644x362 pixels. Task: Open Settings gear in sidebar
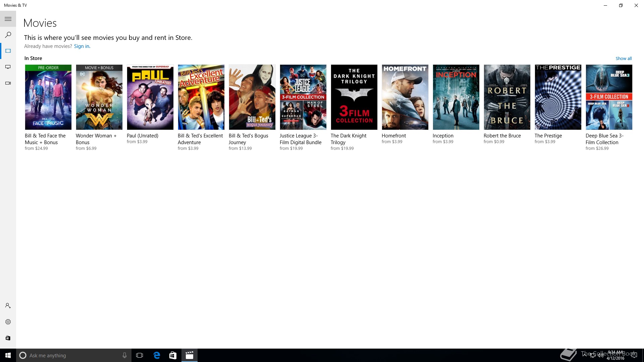[x=8, y=322]
